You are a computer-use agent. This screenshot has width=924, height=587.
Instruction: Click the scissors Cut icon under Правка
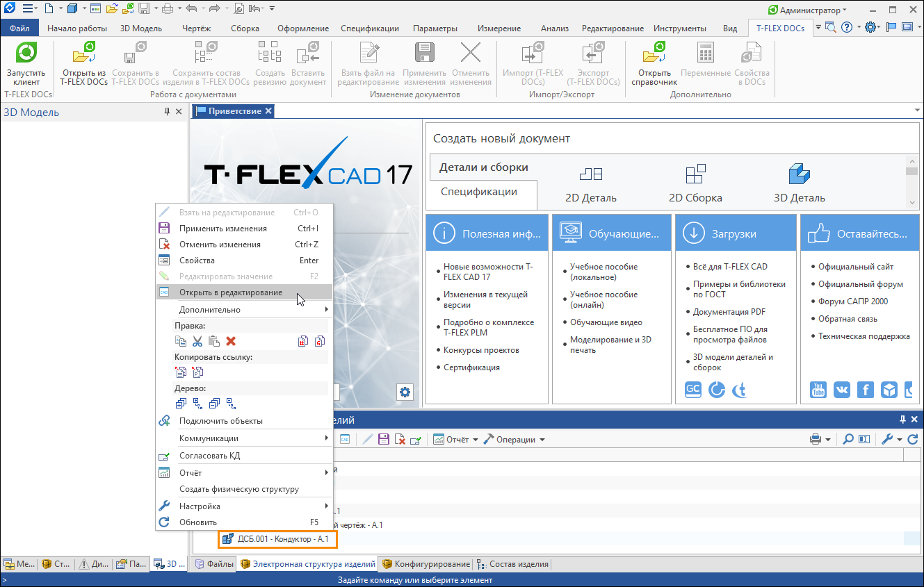(x=197, y=341)
